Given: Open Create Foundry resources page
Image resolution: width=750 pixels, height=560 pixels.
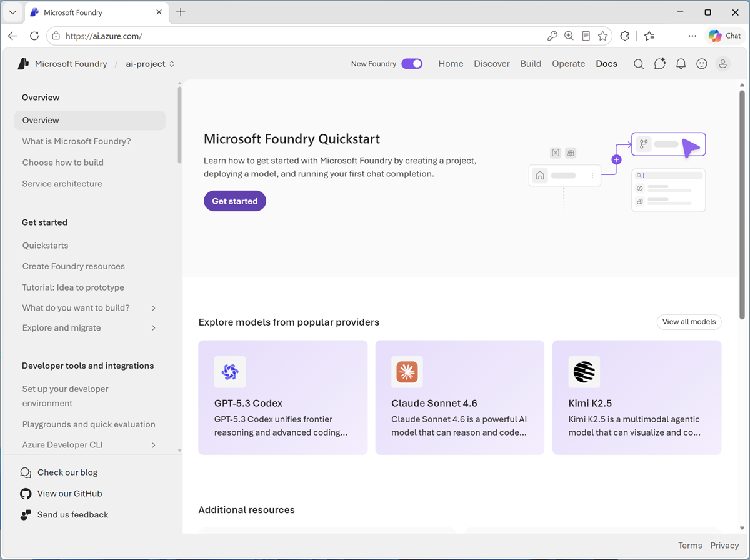Looking at the screenshot, I should 74,266.
